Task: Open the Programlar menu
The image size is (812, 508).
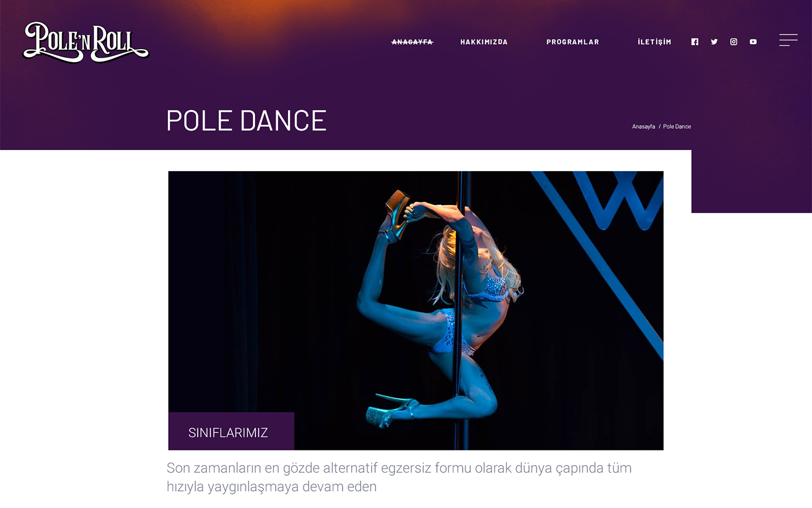Action: click(573, 42)
